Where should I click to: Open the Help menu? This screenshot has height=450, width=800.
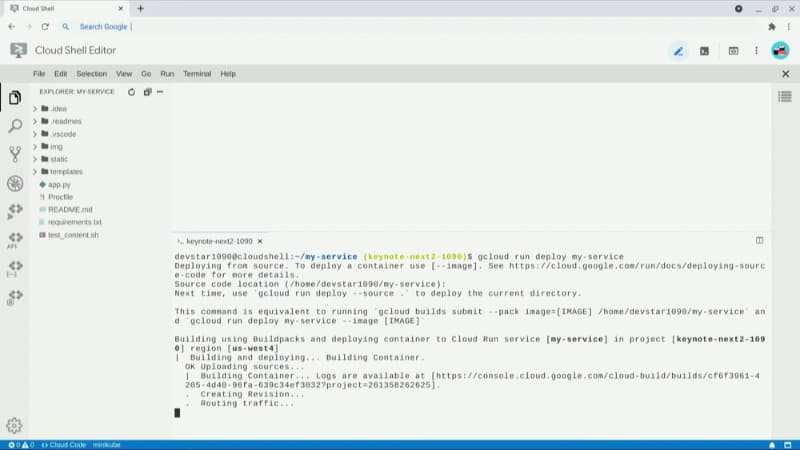click(228, 74)
